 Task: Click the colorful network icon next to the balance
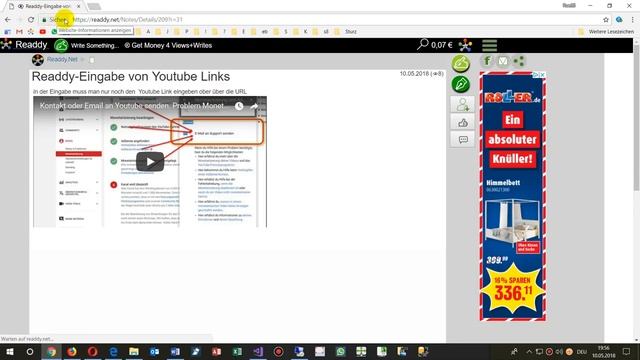pyautogui.click(x=465, y=45)
